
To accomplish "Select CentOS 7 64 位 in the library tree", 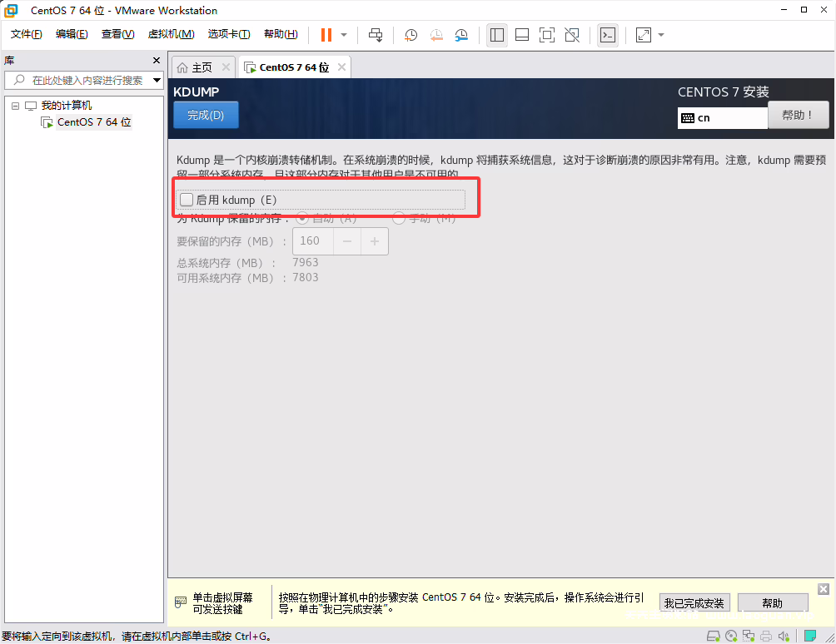I will (x=94, y=122).
